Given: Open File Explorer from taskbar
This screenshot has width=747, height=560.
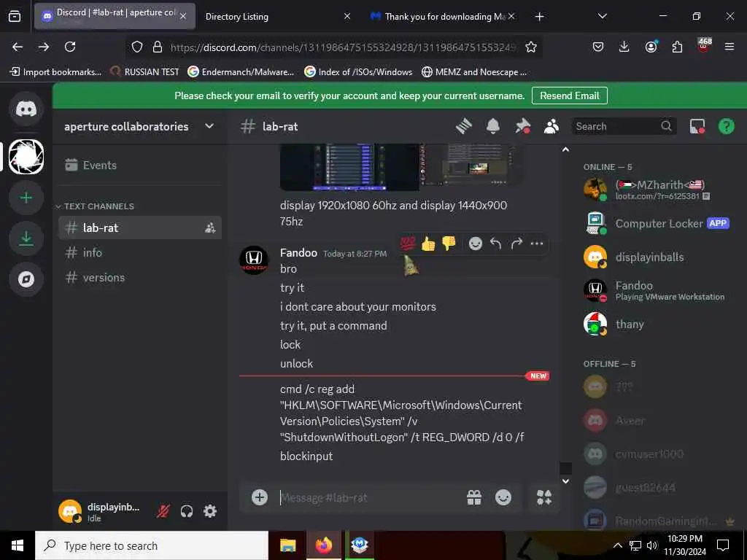Looking at the screenshot, I should tap(287, 545).
